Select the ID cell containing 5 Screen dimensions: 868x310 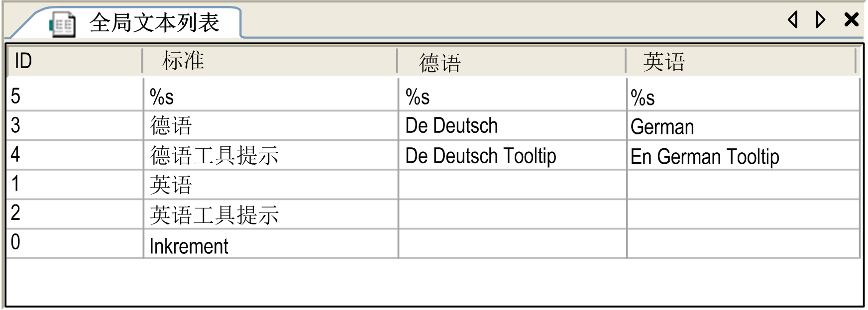pos(75,96)
